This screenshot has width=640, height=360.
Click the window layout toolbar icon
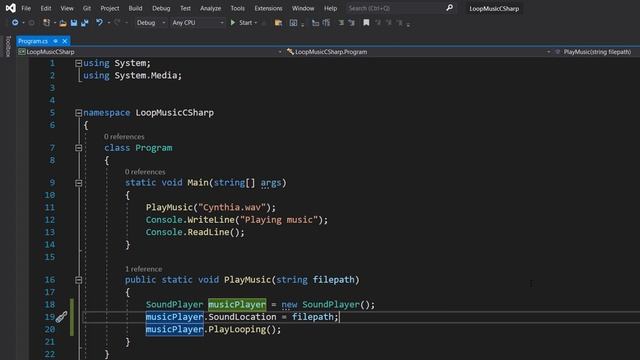293,23
